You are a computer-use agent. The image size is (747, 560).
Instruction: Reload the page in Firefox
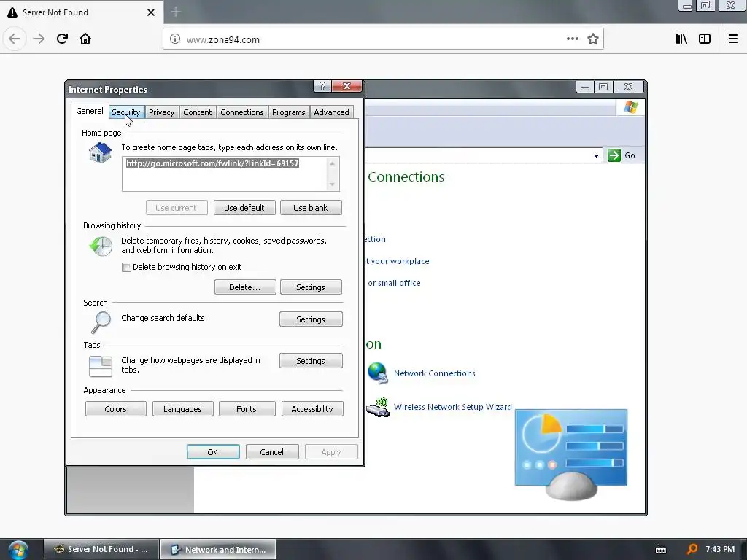[x=62, y=39]
